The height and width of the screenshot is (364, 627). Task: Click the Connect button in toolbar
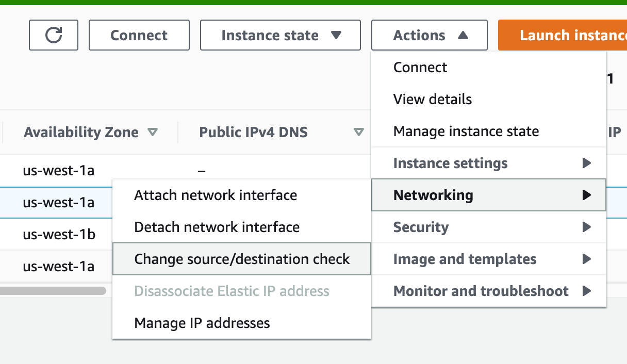click(139, 35)
